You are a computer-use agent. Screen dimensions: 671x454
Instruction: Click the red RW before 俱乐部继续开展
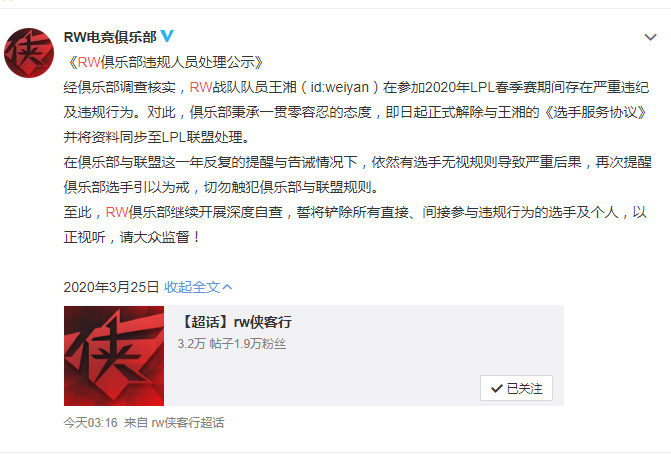pos(117,212)
